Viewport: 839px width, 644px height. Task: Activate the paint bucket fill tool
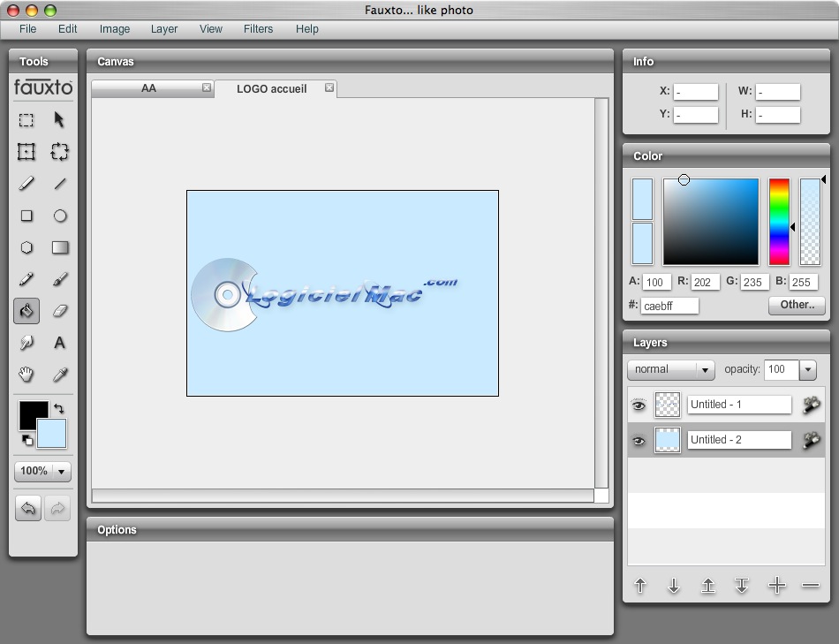(x=26, y=311)
